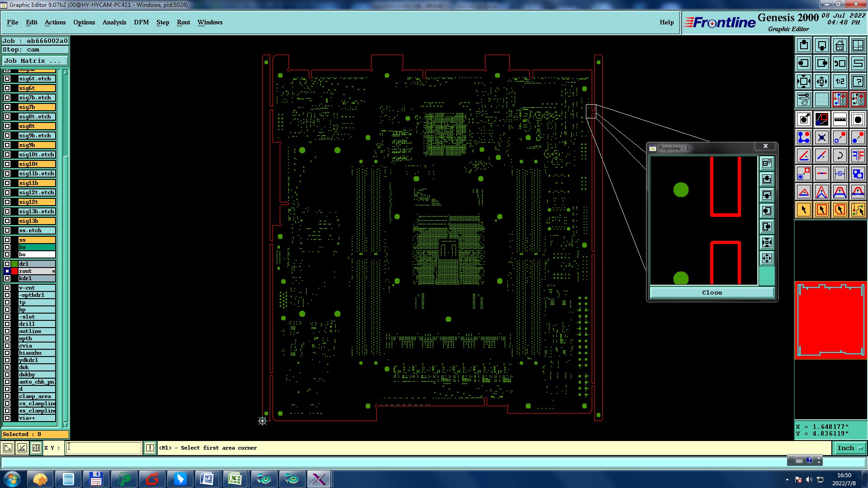Image resolution: width=868 pixels, height=488 pixels.
Task: Toggle the outline layer checkbox
Action: [7, 331]
